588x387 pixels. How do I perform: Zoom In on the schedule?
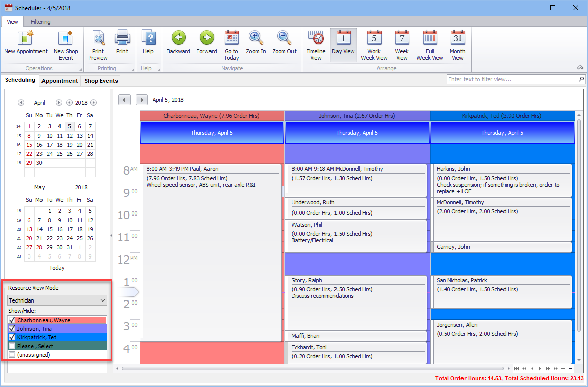point(256,39)
